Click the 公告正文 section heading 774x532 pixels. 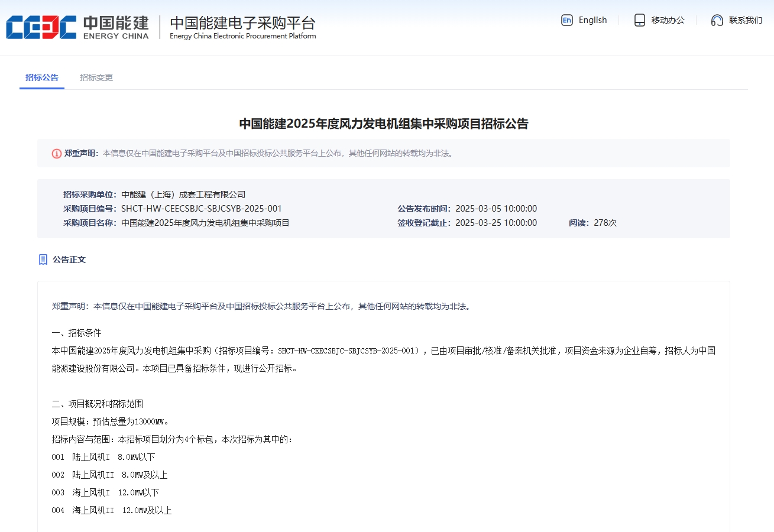pos(69,259)
